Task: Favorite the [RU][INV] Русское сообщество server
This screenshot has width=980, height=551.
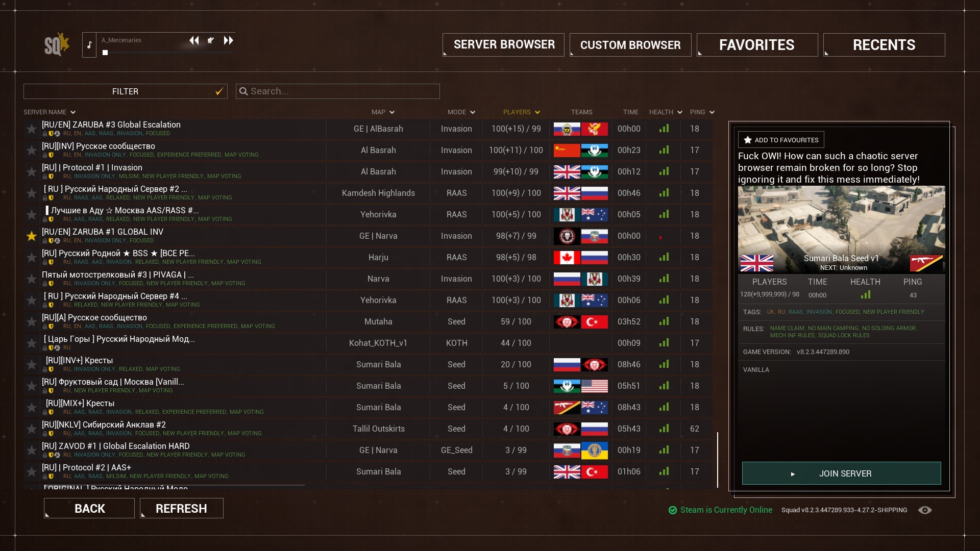Action: (32, 150)
